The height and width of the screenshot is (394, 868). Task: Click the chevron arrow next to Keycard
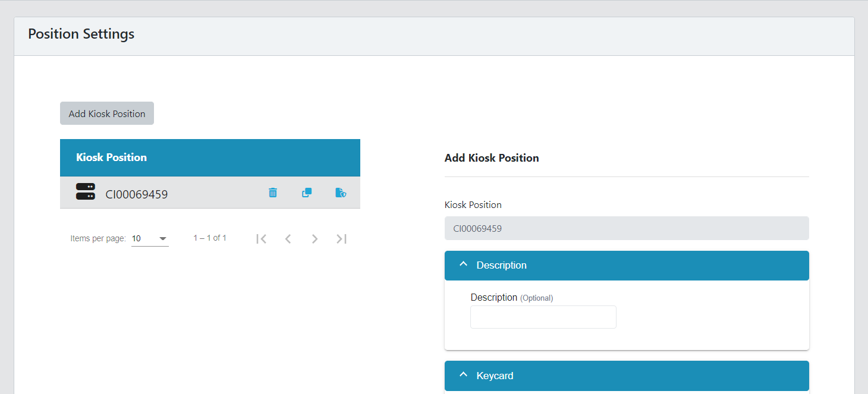(x=464, y=375)
